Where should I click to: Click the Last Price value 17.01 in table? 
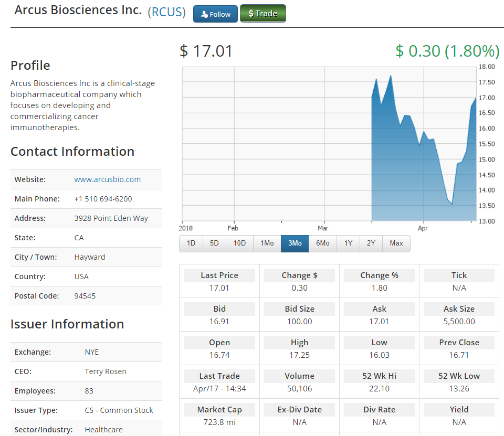pyautogui.click(x=219, y=288)
